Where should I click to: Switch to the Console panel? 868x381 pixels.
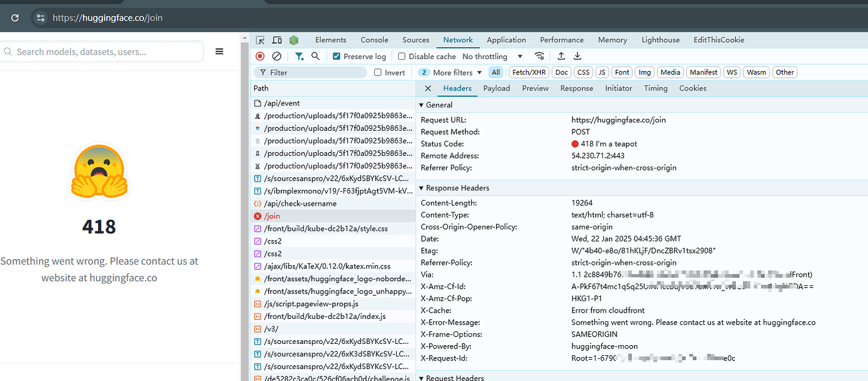[374, 40]
